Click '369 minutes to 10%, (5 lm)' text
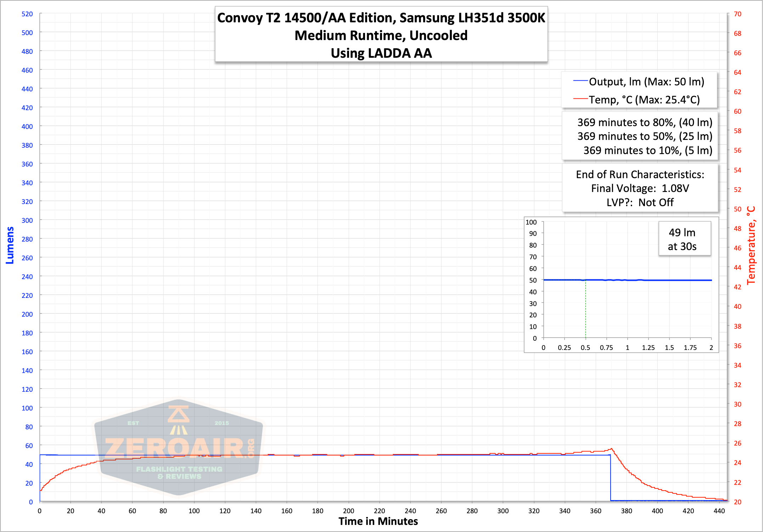Image resolution: width=763 pixels, height=532 pixels. [648, 150]
